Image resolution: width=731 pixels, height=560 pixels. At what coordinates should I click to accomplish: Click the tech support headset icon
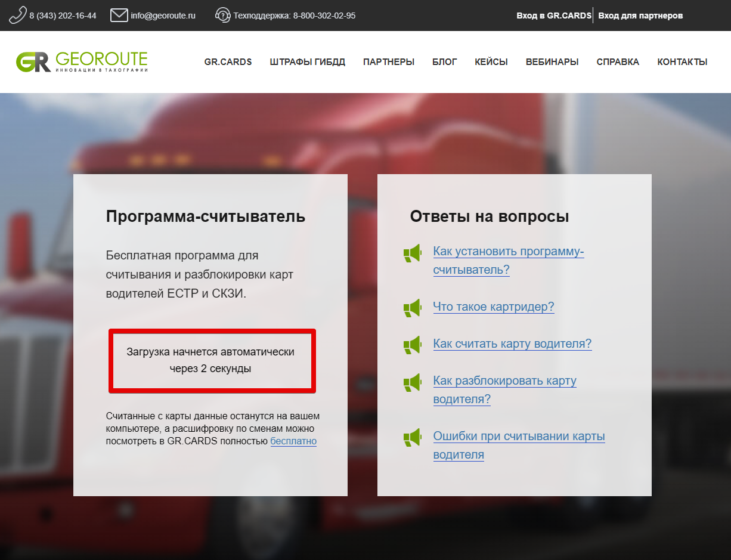point(222,15)
